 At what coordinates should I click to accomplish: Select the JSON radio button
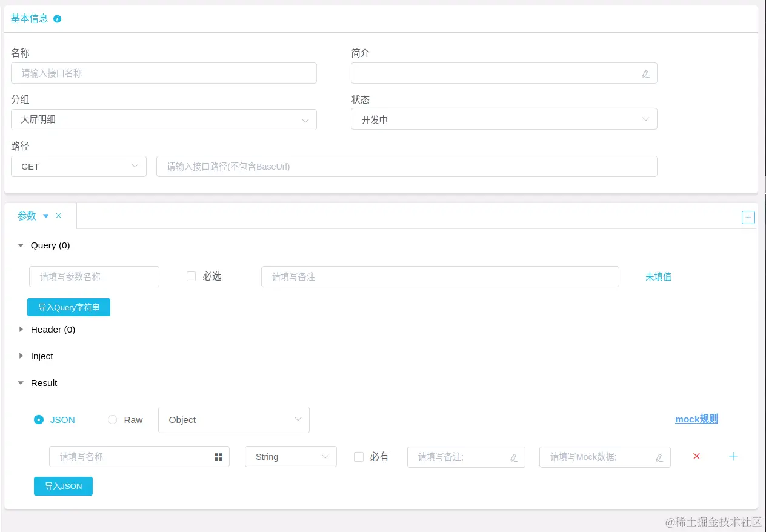[39, 419]
